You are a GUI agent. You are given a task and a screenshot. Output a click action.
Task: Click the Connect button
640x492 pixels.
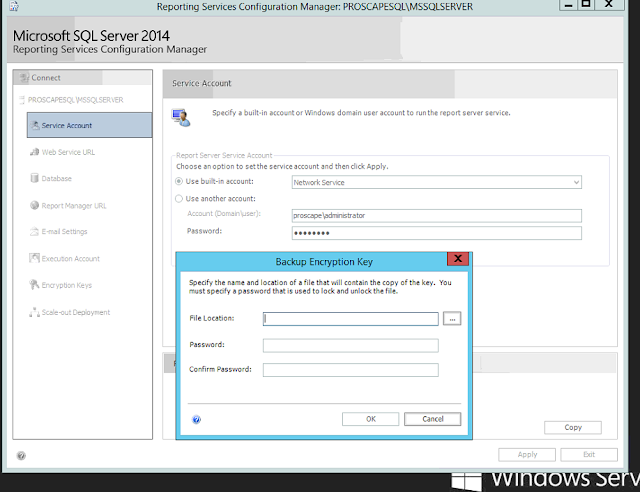tap(82, 78)
